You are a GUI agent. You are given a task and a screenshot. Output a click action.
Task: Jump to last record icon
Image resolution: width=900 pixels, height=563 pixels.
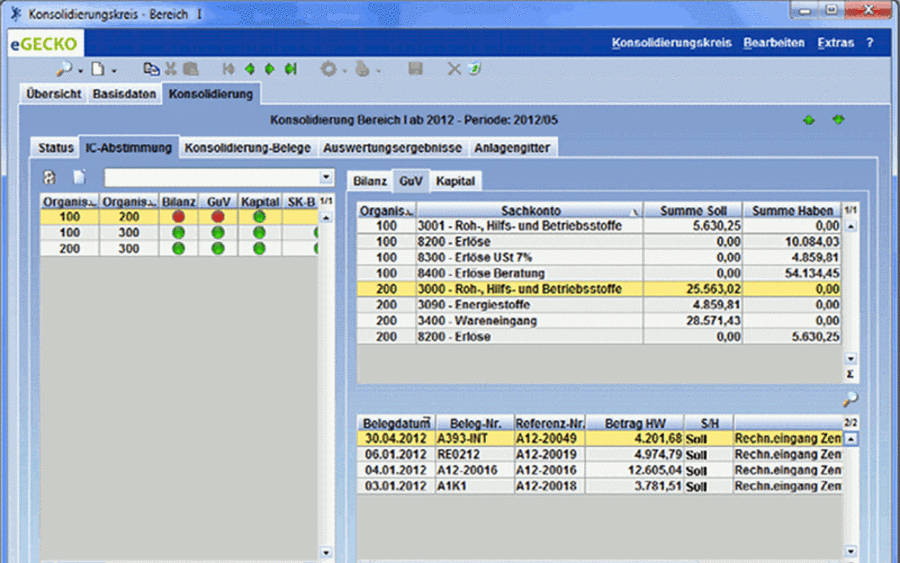(291, 69)
